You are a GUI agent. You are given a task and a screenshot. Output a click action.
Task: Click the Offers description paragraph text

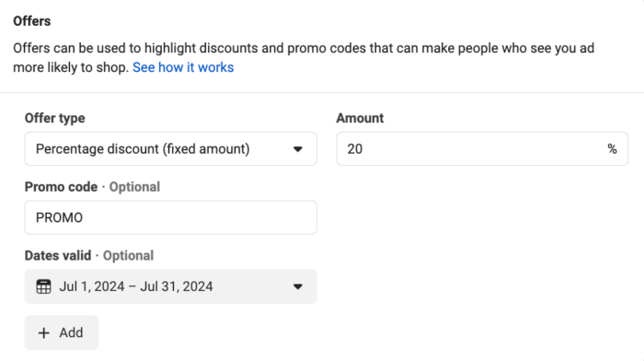tap(304, 58)
